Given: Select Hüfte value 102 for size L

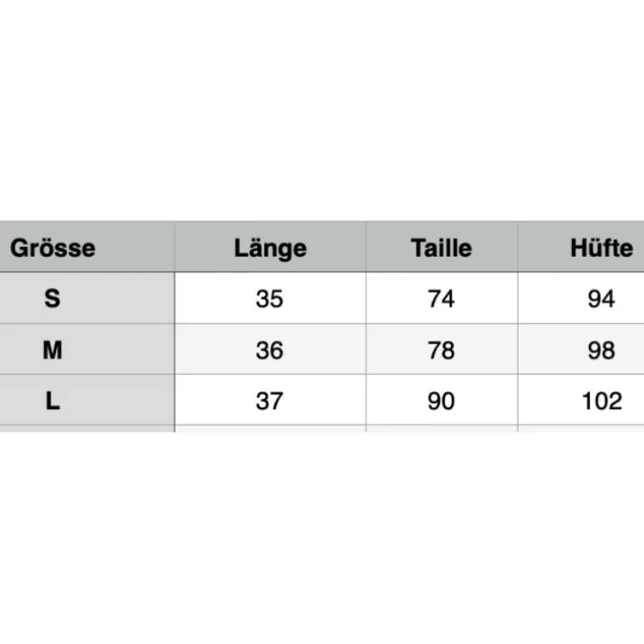Looking at the screenshot, I should point(602,401).
